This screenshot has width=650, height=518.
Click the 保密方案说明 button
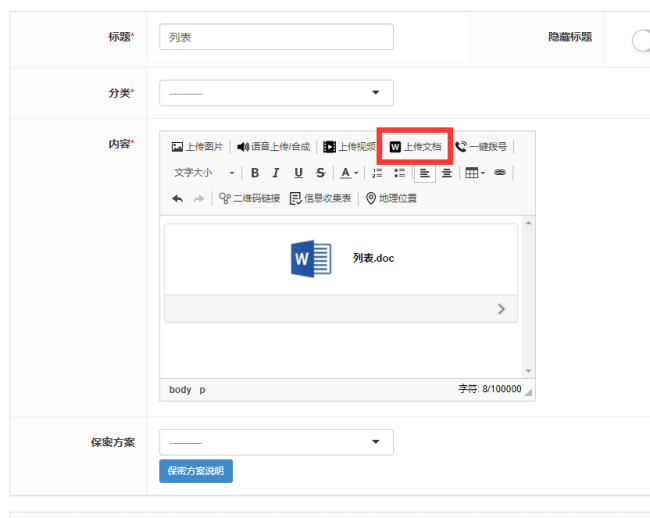[196, 471]
